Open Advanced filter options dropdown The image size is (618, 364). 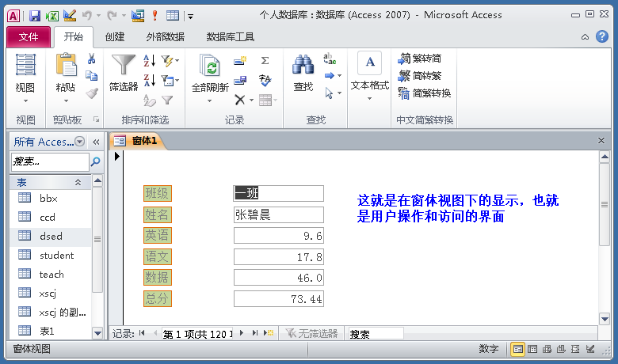[170, 80]
